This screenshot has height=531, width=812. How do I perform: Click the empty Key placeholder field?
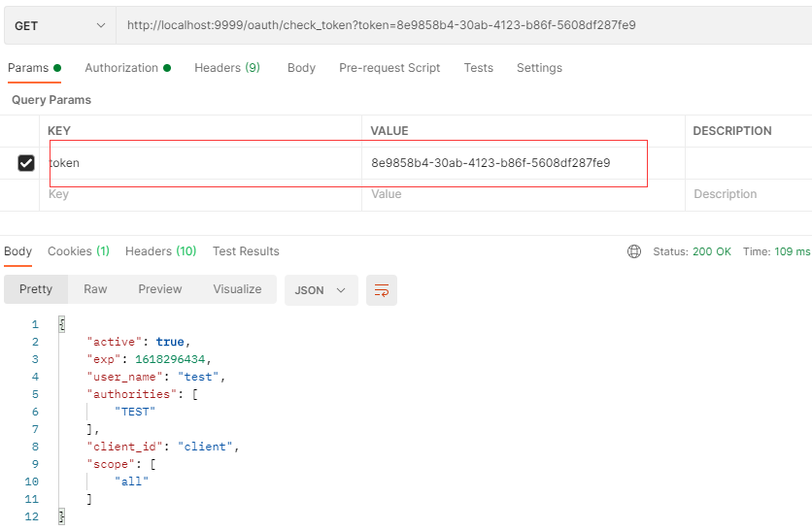click(x=200, y=194)
